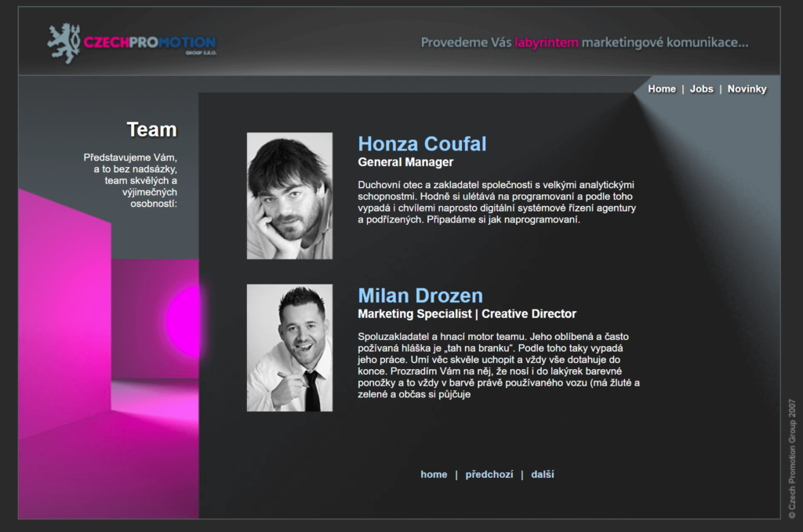Open the Novinky menu item
The height and width of the screenshot is (532, 803).
747,89
